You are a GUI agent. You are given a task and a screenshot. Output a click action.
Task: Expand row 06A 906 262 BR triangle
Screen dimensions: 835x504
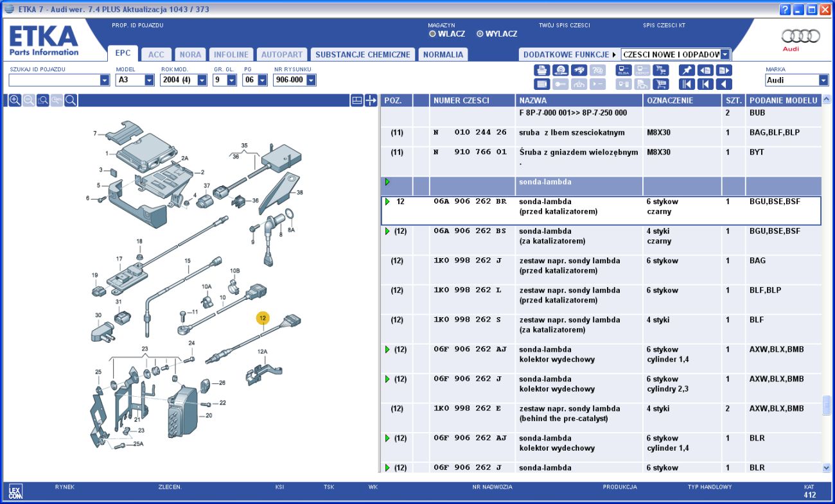coord(387,202)
